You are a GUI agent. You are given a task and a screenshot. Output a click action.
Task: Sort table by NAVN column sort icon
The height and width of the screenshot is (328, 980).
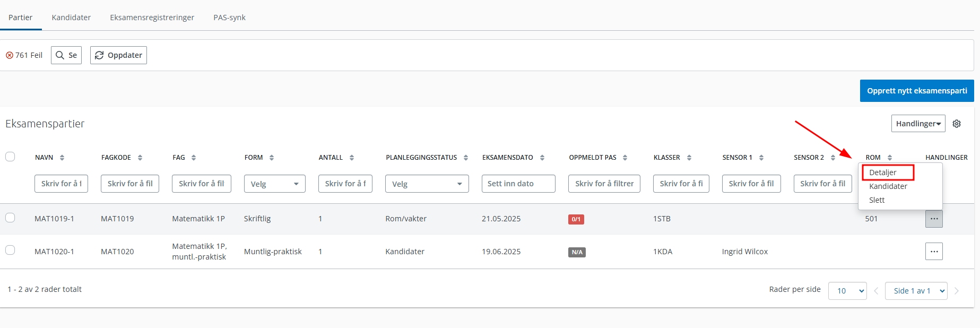(62, 158)
